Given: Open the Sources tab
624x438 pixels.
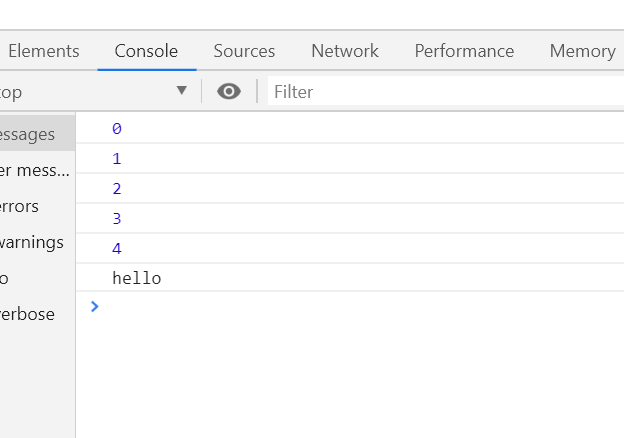Looking at the screenshot, I should [x=244, y=51].
